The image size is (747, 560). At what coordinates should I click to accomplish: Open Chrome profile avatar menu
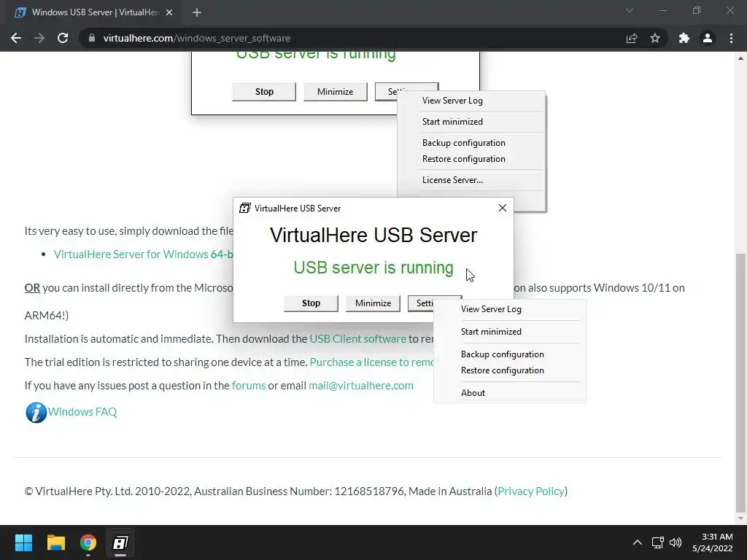(x=708, y=38)
